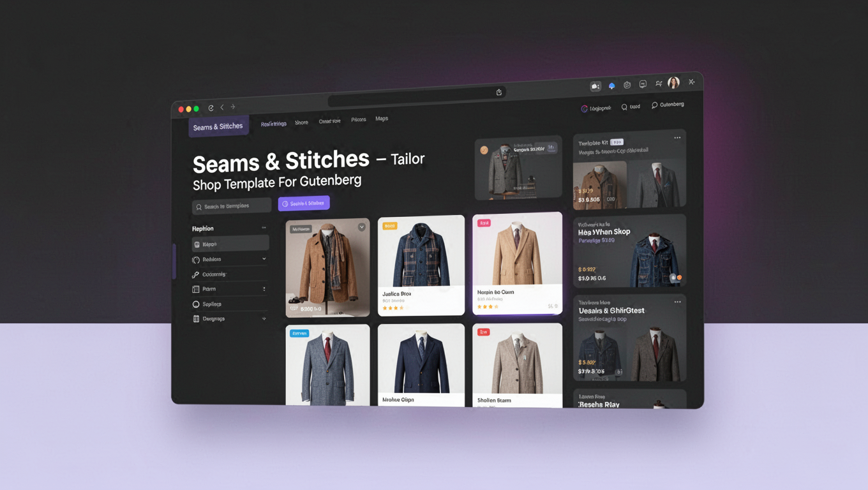Image resolution: width=868 pixels, height=490 pixels.
Task: Open the brown coat with scarf thumbnail
Action: [x=327, y=268]
